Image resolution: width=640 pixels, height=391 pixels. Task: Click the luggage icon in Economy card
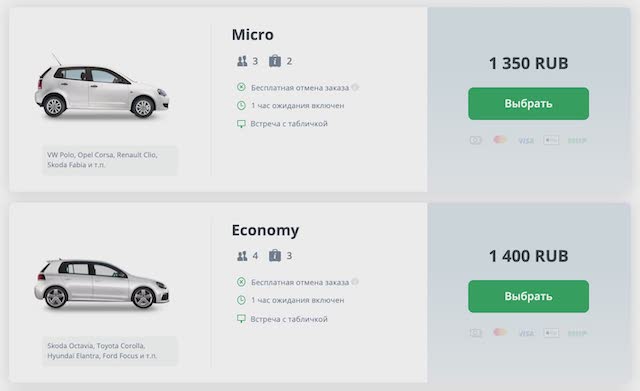[x=275, y=255]
